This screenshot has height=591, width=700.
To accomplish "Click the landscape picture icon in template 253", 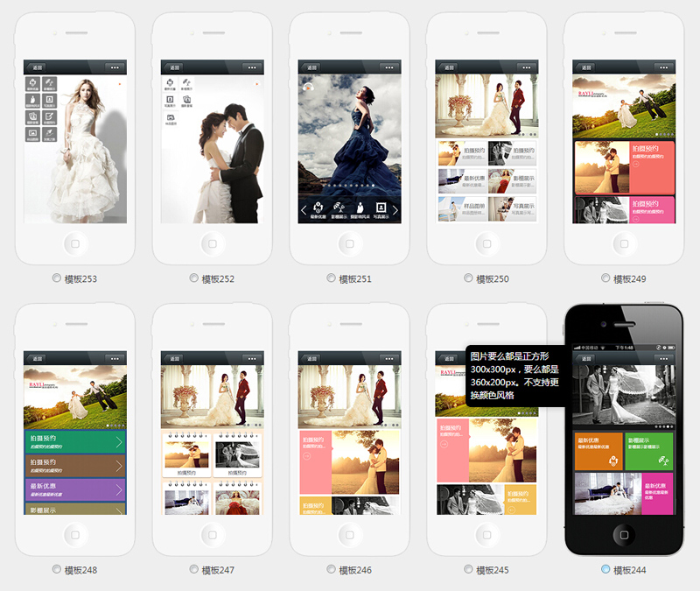I will (x=32, y=134).
